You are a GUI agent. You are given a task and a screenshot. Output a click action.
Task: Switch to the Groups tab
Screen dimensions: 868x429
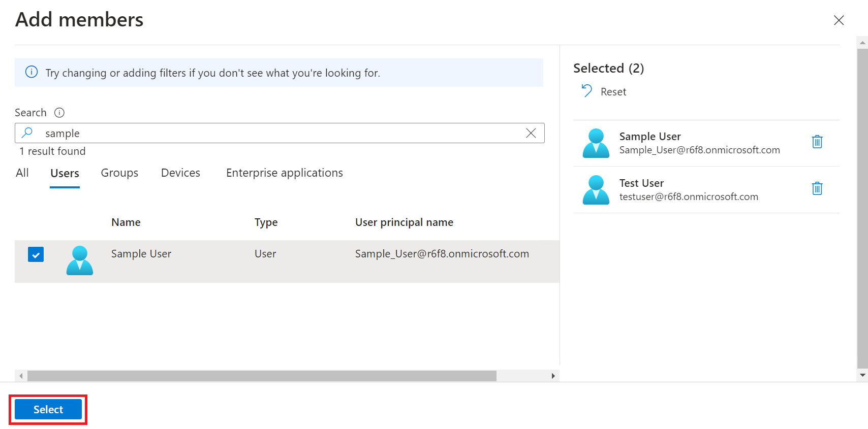click(x=119, y=173)
